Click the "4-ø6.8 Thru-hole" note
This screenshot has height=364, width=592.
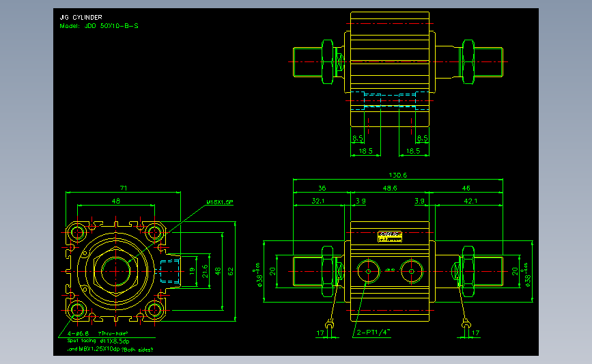(x=98, y=333)
